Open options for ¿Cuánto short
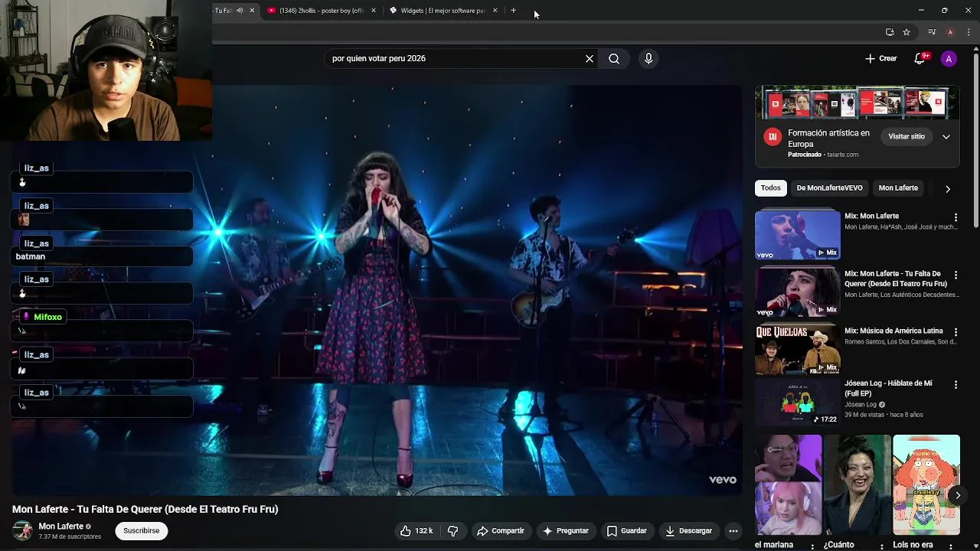The width and height of the screenshot is (980, 551). (x=882, y=546)
